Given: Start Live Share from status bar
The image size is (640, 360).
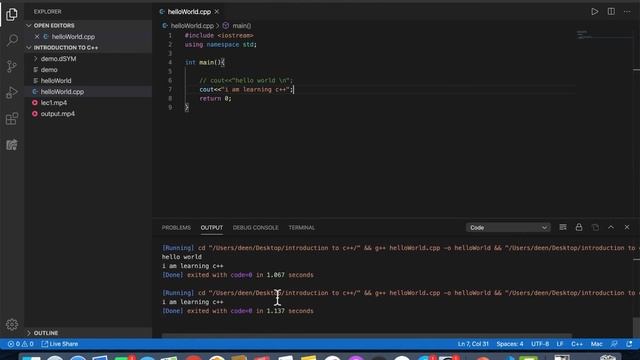Looking at the screenshot, I should pyautogui.click(x=60, y=344).
